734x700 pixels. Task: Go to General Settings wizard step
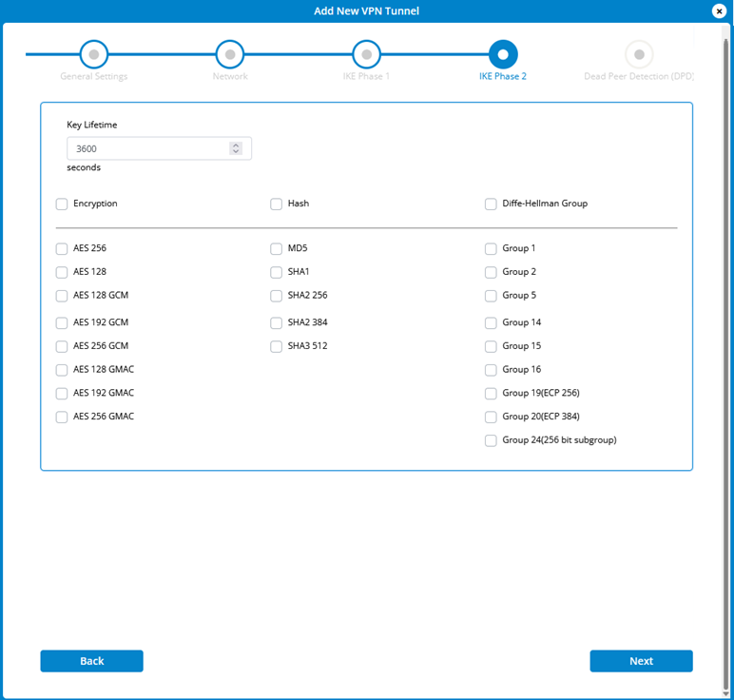coord(94,54)
